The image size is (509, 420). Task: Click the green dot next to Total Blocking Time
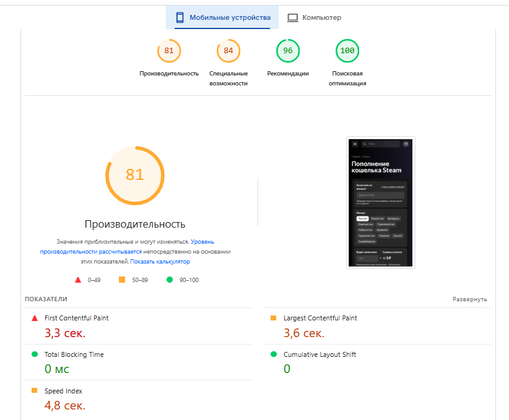pos(35,354)
